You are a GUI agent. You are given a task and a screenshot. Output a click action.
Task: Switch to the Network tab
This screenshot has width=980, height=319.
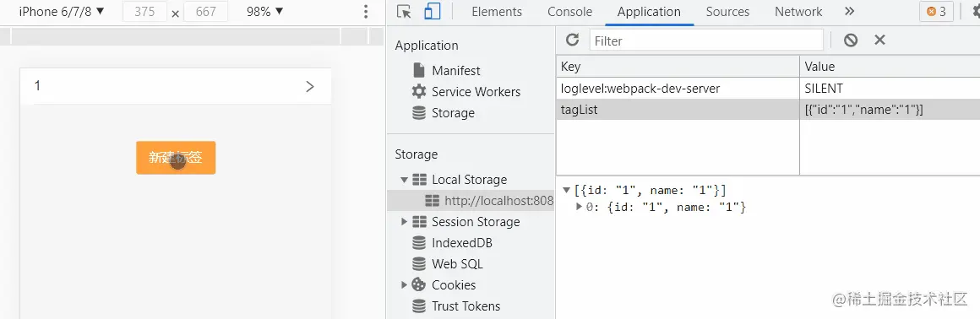[798, 12]
